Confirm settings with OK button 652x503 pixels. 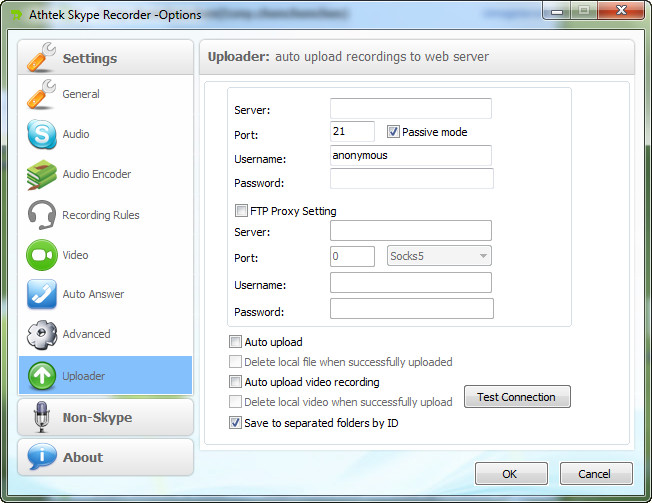click(x=511, y=473)
